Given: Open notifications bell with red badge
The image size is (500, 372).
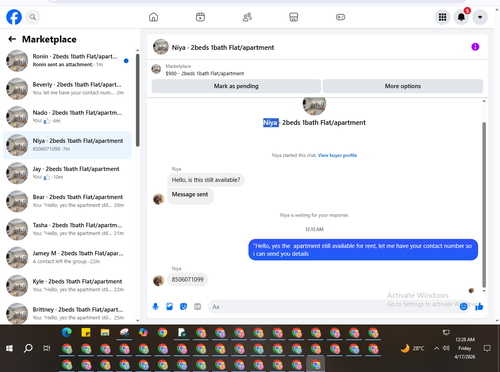Looking at the screenshot, I should (x=461, y=17).
